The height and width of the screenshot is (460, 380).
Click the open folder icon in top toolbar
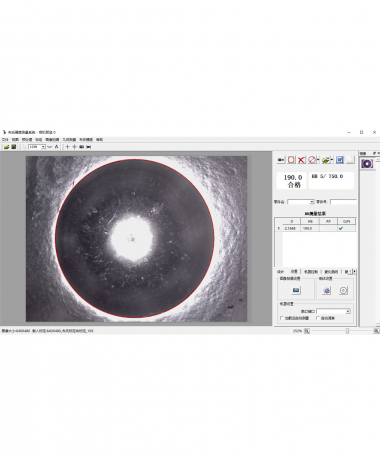pyautogui.click(x=6, y=147)
